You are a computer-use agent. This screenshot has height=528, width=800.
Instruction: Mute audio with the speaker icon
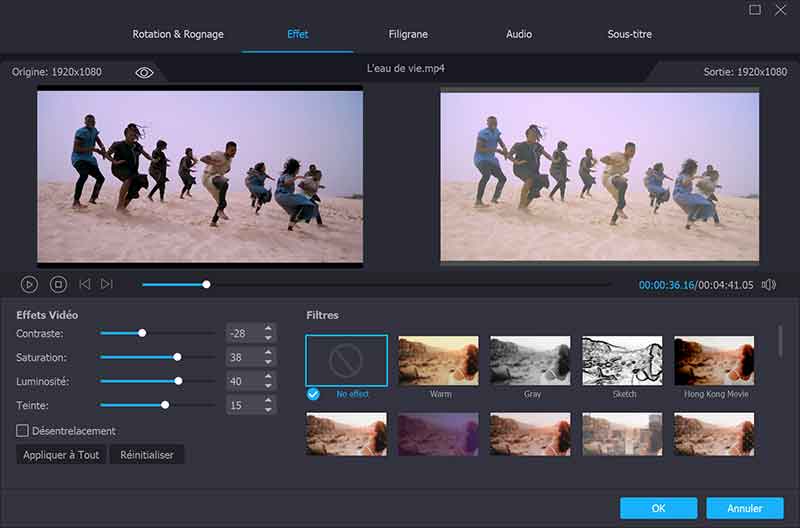click(x=768, y=285)
